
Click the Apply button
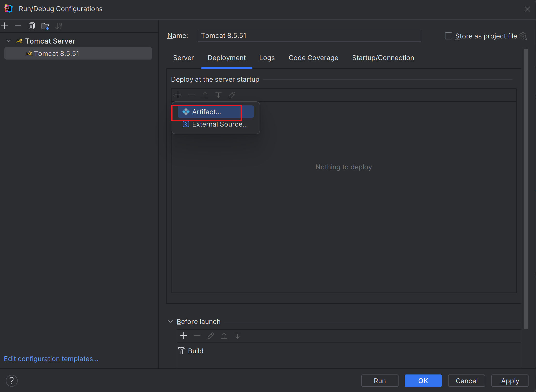coord(510,381)
